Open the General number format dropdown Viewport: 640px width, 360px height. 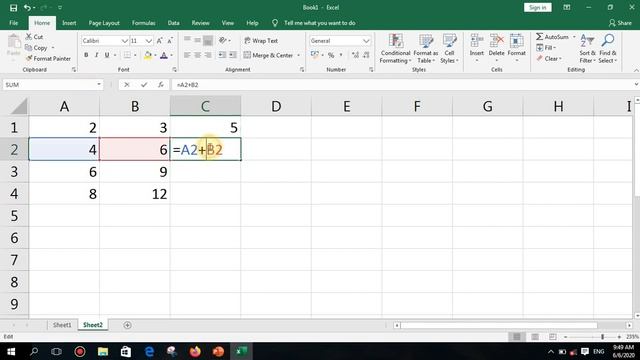click(366, 41)
